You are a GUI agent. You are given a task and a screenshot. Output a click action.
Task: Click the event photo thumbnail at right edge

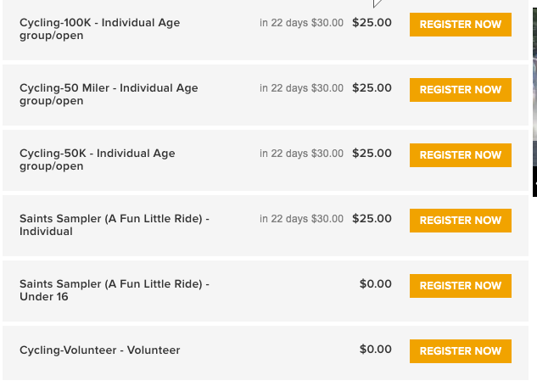pyautogui.click(x=534, y=102)
